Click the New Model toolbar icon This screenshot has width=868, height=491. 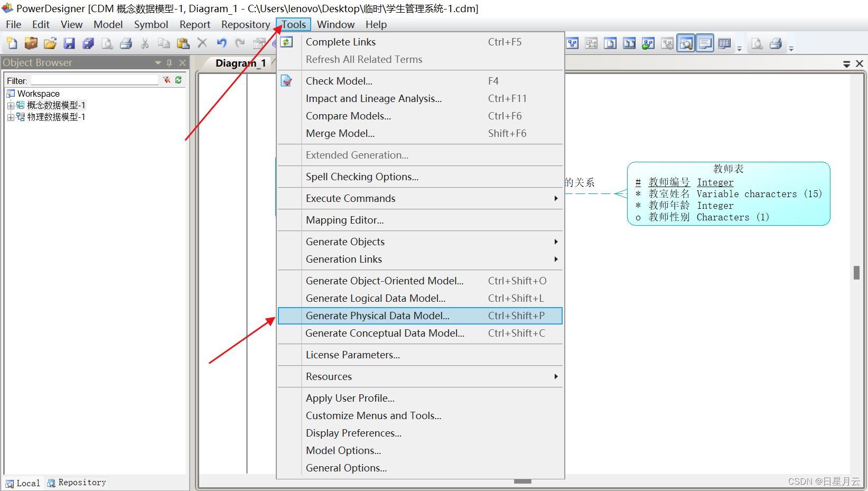pyautogui.click(x=12, y=43)
